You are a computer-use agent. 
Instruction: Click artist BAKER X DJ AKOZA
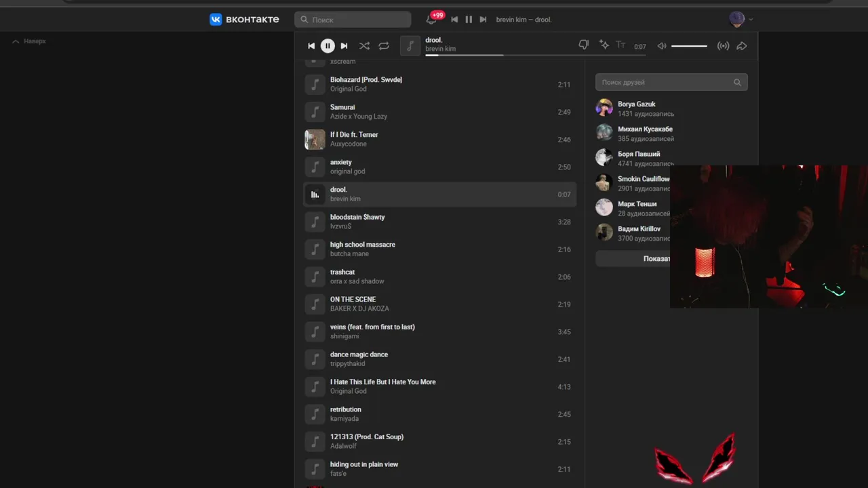tap(359, 308)
